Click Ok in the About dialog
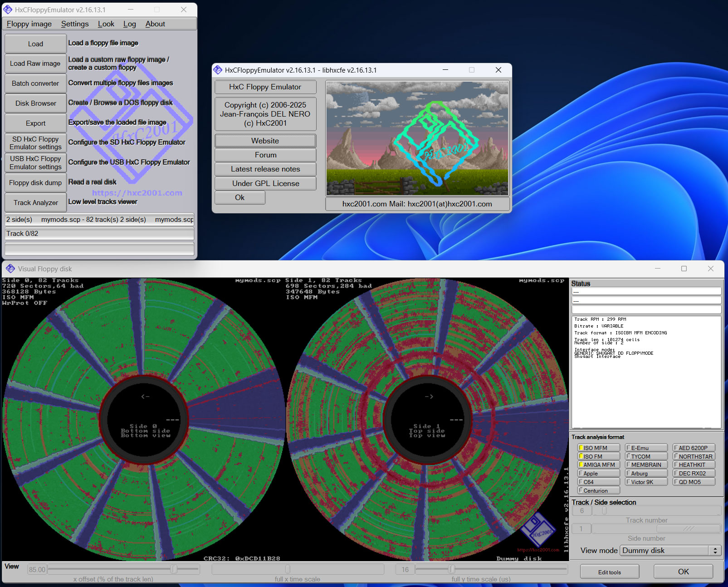 [240, 197]
